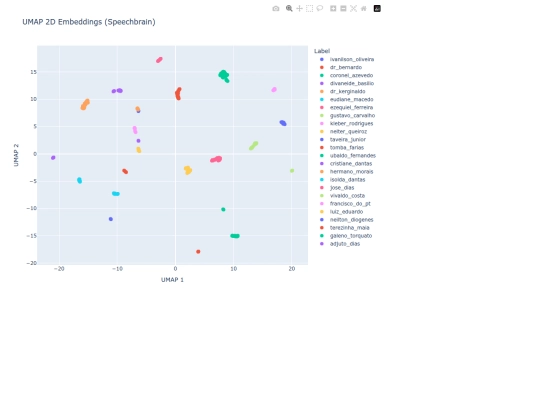Click galeno_torquato legend entry
The image size is (540, 405).
(347, 236)
